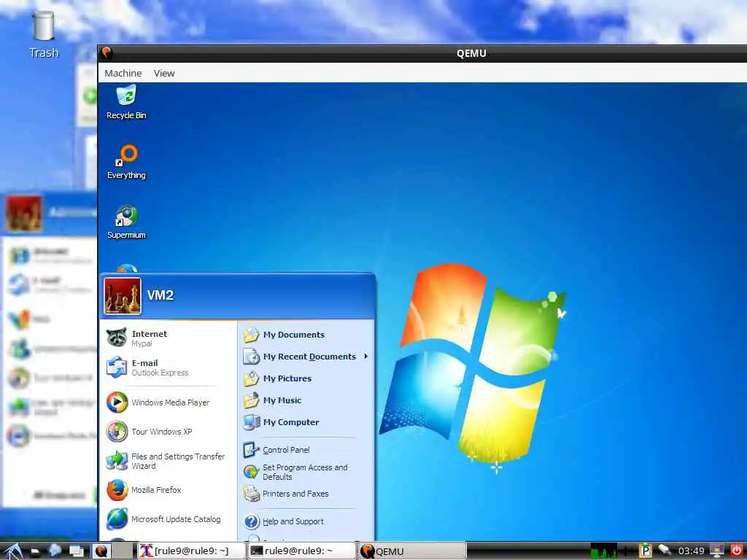The image size is (747, 560).
Task: Open Outlook Express E-mail icon
Action: tap(116, 367)
